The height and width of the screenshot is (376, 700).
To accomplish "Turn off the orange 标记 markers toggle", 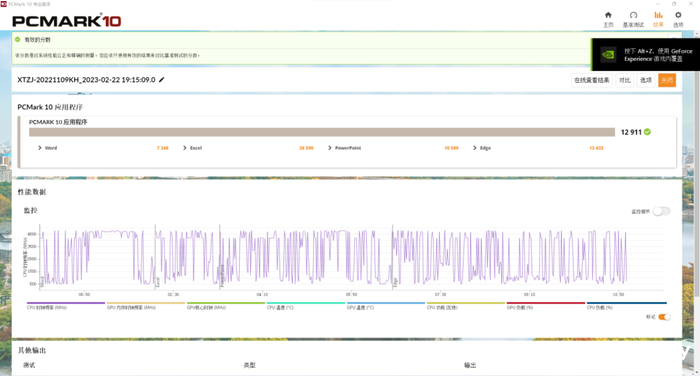I will (664, 317).
